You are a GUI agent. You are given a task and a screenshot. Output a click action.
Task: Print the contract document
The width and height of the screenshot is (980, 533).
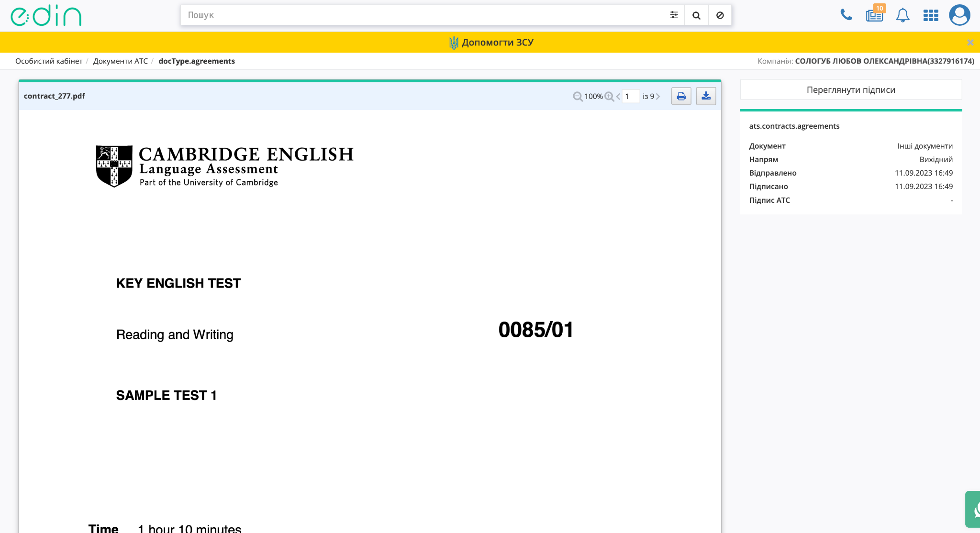(x=681, y=96)
